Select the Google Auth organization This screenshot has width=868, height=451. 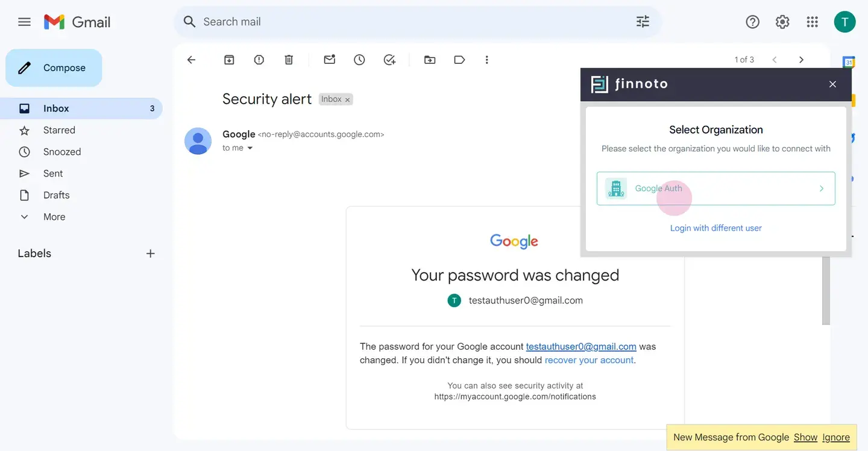point(716,188)
